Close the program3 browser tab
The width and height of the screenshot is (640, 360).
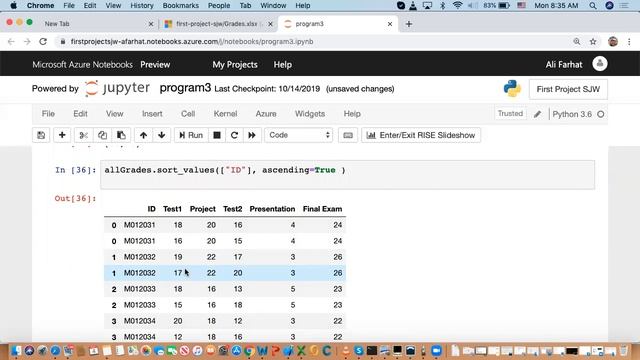(x=390, y=24)
